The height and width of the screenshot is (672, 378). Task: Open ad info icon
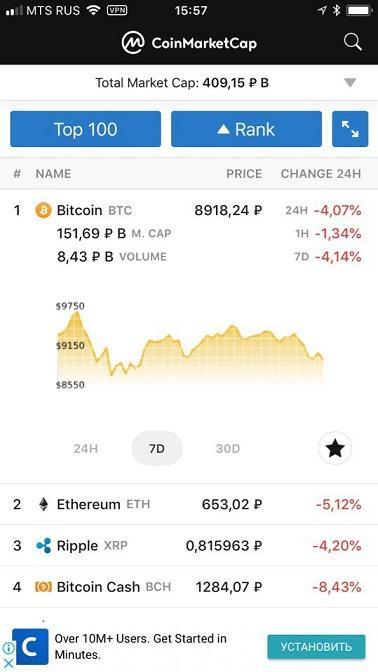8,648
